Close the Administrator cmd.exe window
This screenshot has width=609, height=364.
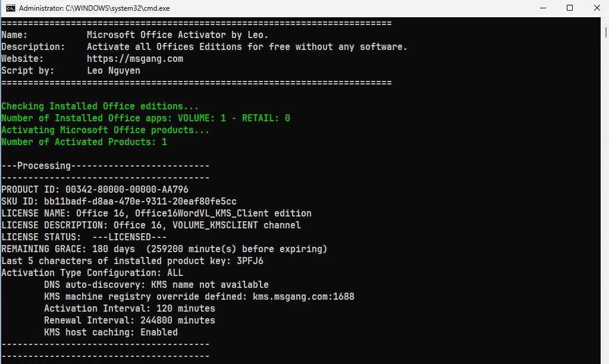(x=597, y=8)
